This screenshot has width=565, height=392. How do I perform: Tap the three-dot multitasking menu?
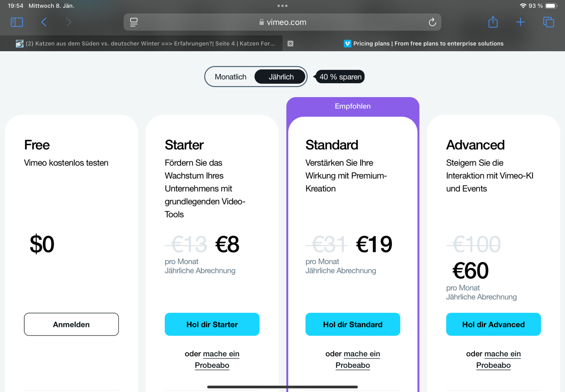(282, 6)
